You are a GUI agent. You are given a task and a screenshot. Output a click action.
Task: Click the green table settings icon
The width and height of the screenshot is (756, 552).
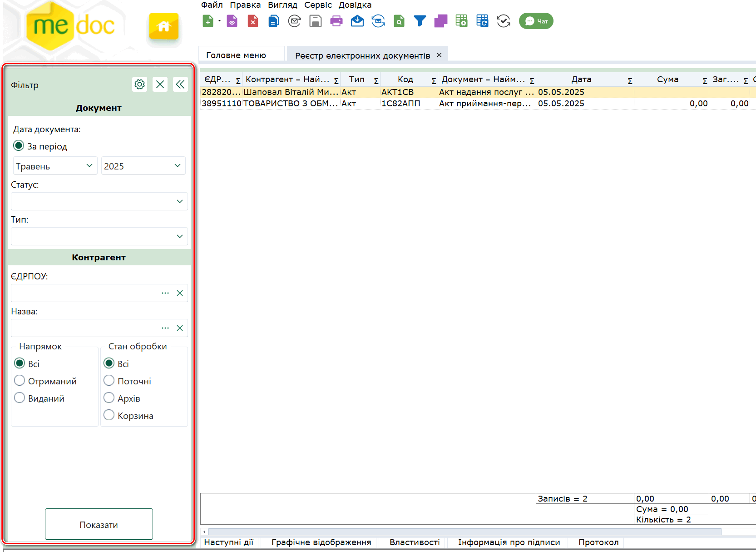pos(461,21)
